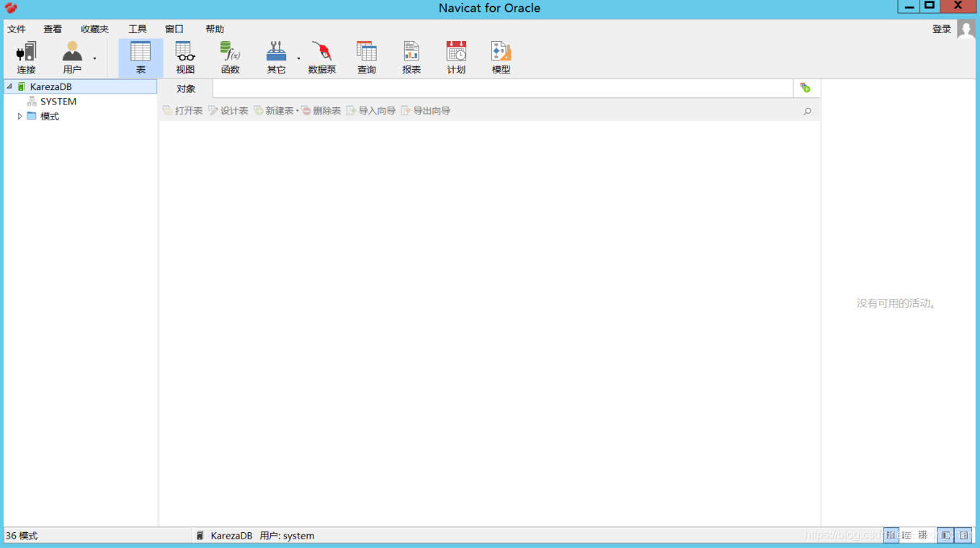Click the green add-tab icon beside the object bar
The height and width of the screenshot is (548, 980).
pos(806,88)
